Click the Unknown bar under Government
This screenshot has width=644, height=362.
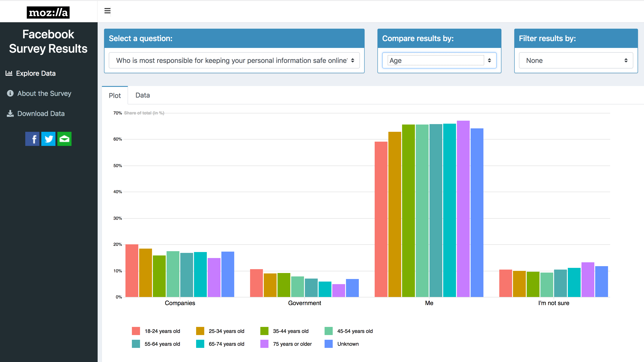pyautogui.click(x=352, y=288)
